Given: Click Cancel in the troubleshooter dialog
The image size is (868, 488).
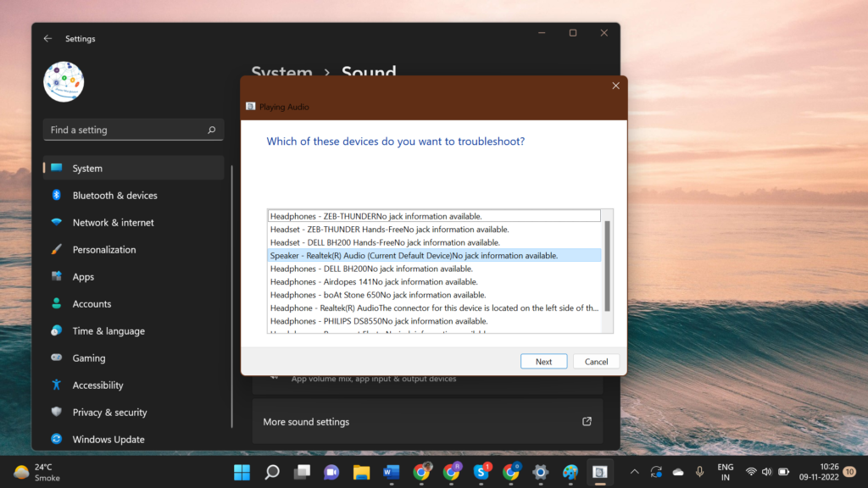Looking at the screenshot, I should (596, 361).
